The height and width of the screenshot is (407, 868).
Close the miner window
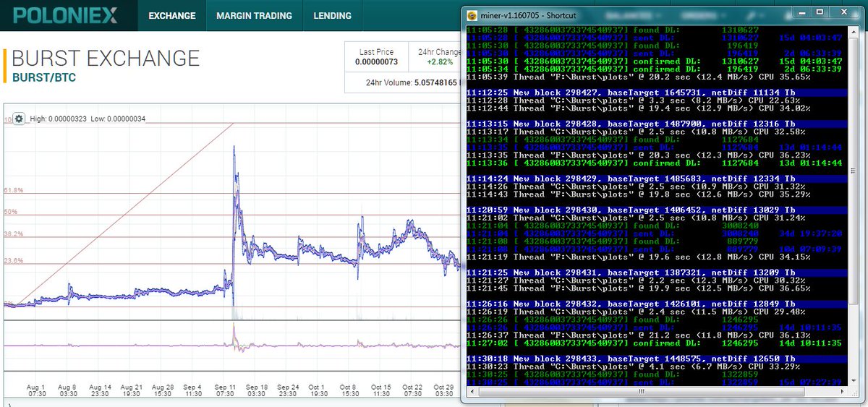pos(846,12)
